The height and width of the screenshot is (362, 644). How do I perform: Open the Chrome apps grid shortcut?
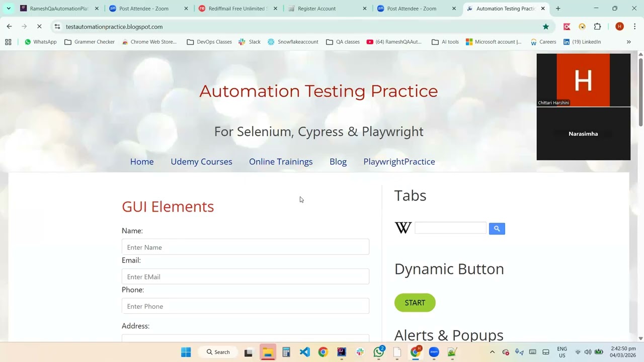(8, 42)
